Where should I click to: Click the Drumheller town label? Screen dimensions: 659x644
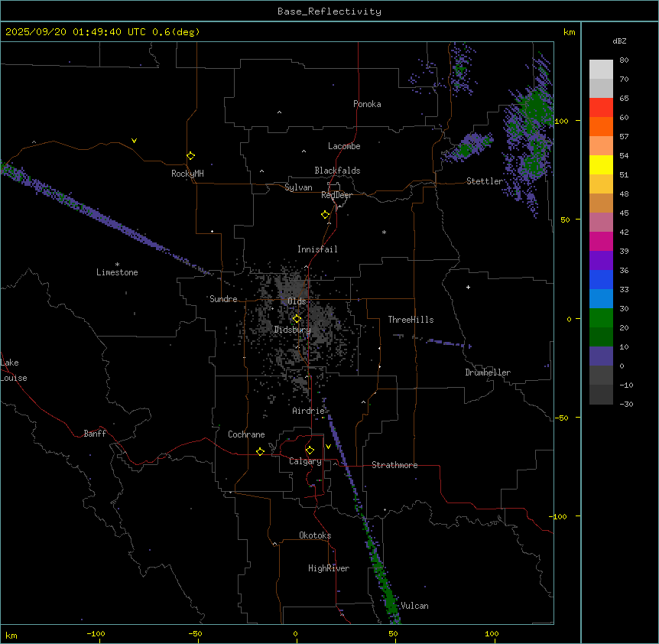tap(487, 372)
